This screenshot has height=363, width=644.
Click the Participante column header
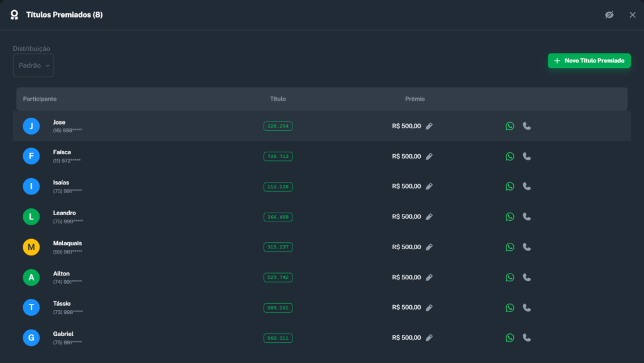click(x=40, y=99)
